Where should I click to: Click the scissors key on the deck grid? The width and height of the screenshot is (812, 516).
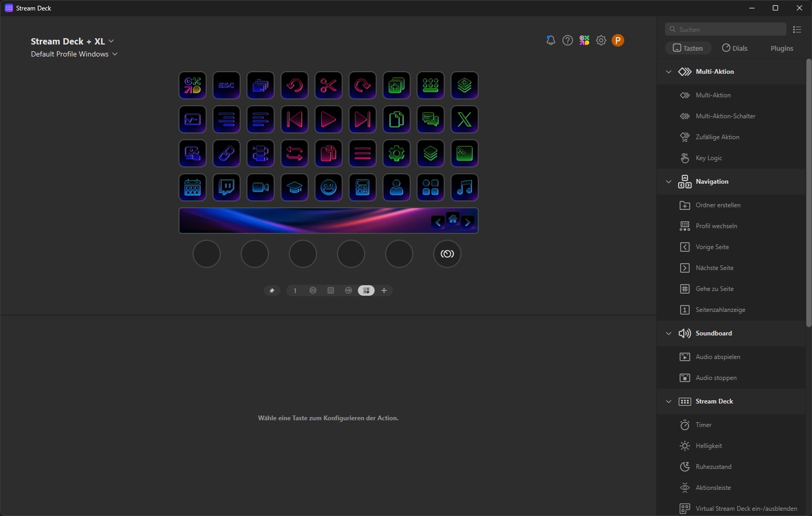pyautogui.click(x=328, y=85)
